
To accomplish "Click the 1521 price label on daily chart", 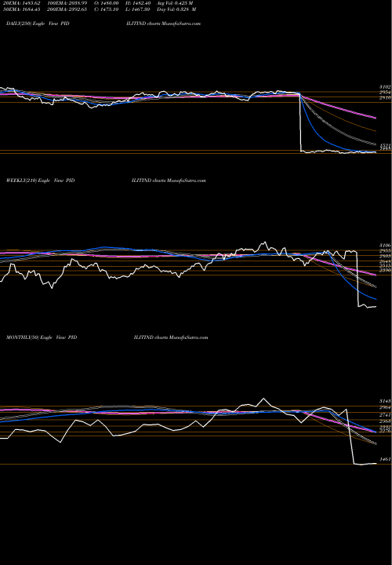I will [385, 145].
